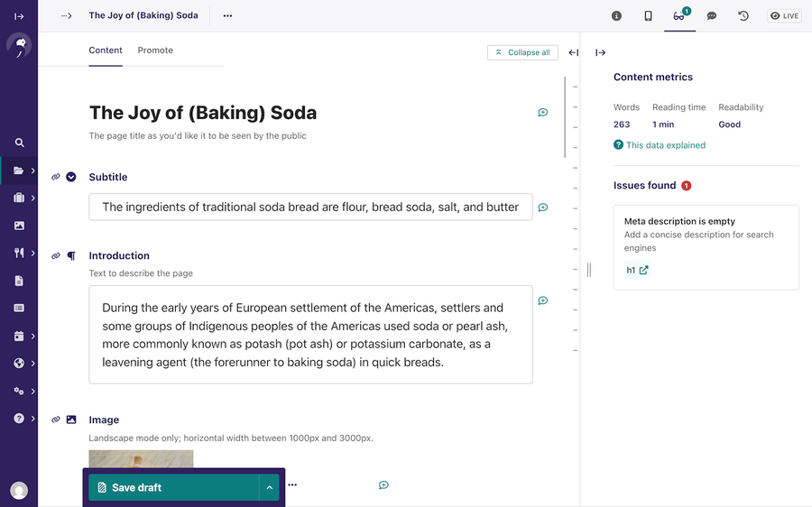Collapse the Introduction section pilcrow toggle
This screenshot has width=812, height=507.
tap(71, 256)
